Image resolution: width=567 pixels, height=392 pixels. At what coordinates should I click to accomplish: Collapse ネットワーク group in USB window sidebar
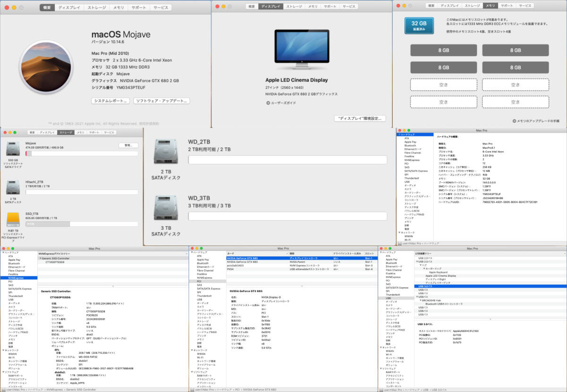pyautogui.click(x=380, y=347)
